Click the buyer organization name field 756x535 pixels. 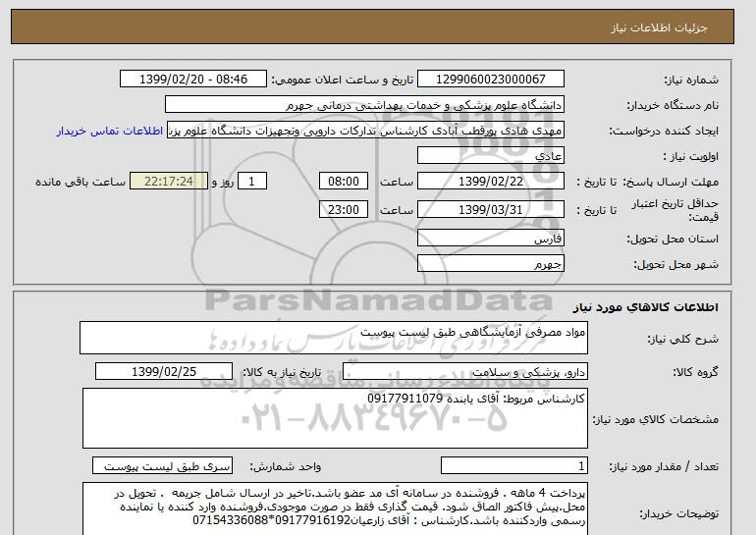364,105
